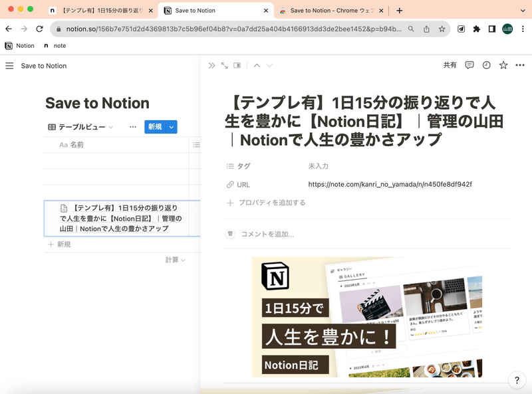Go back with the browser back arrow
The width and height of the screenshot is (532, 394).
9,29
